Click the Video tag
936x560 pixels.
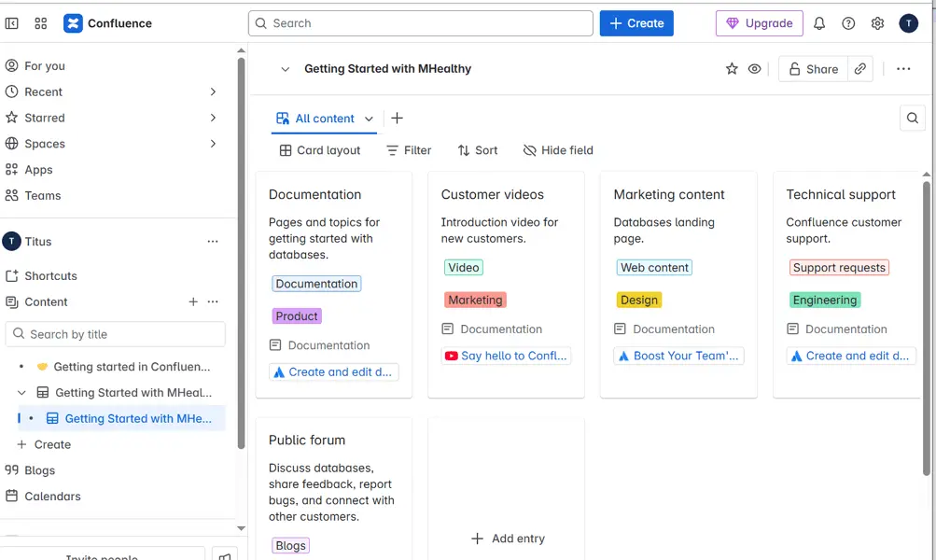coord(463,268)
